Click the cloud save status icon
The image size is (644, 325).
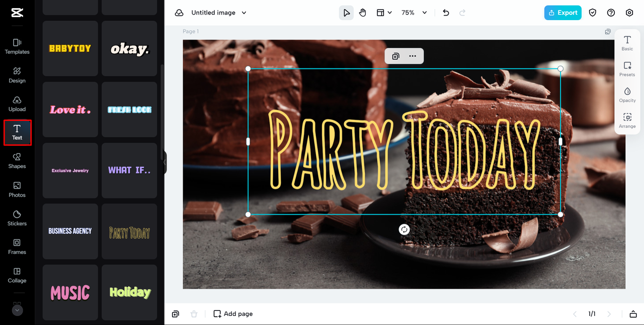pos(179,13)
